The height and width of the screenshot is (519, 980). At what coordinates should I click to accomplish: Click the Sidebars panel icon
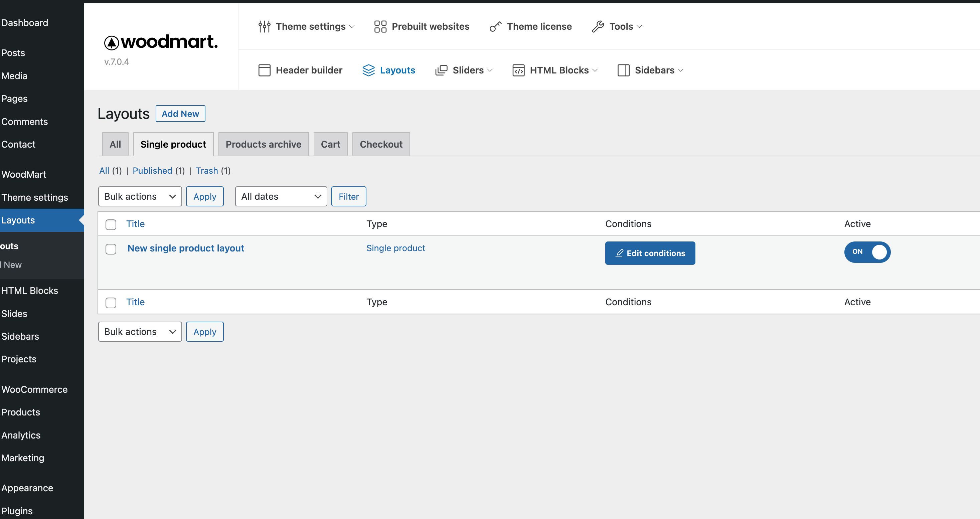623,70
